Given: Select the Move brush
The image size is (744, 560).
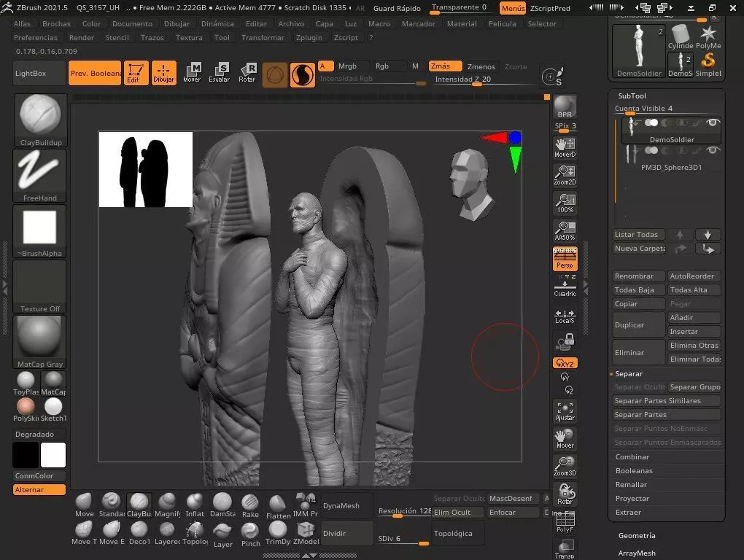Looking at the screenshot, I should [84, 505].
